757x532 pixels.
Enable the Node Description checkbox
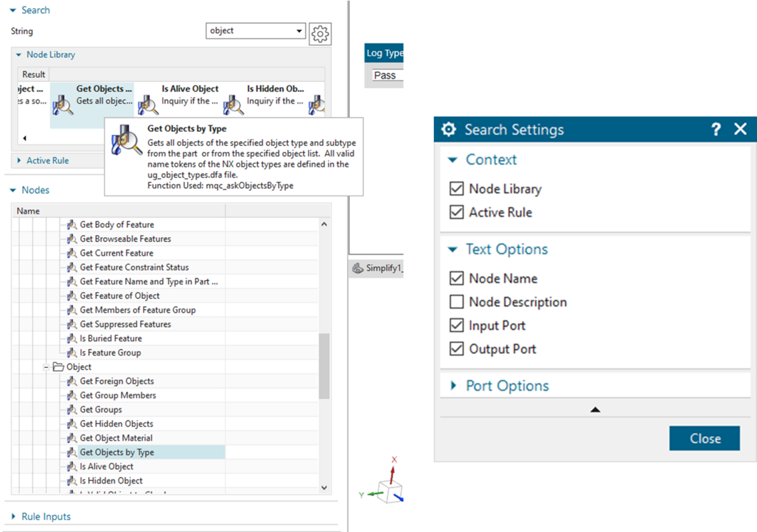point(456,301)
